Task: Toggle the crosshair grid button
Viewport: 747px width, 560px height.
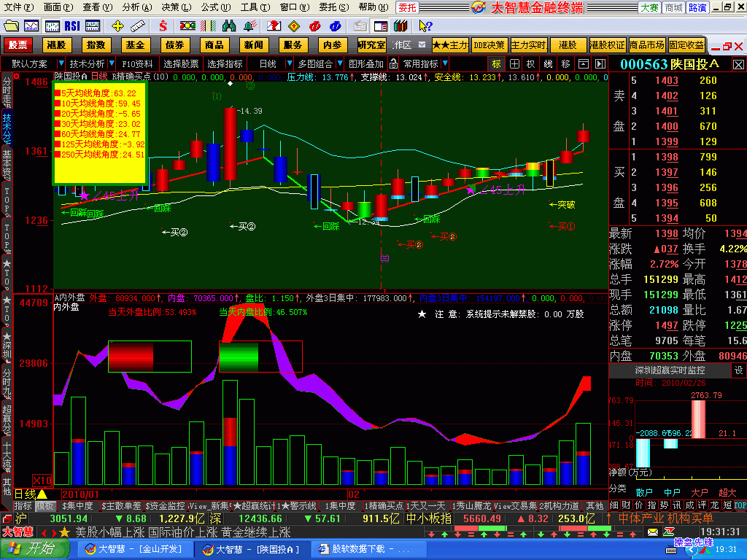Action: point(514,63)
